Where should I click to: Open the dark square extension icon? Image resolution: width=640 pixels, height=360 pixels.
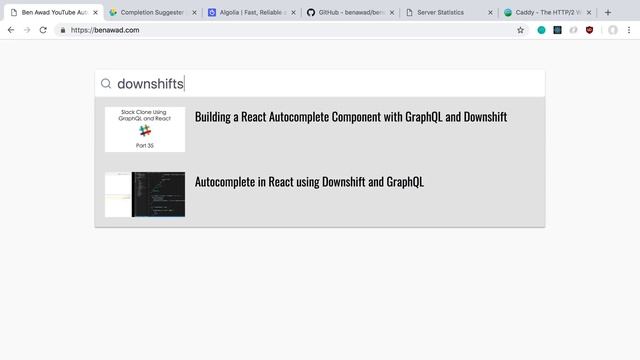557,30
